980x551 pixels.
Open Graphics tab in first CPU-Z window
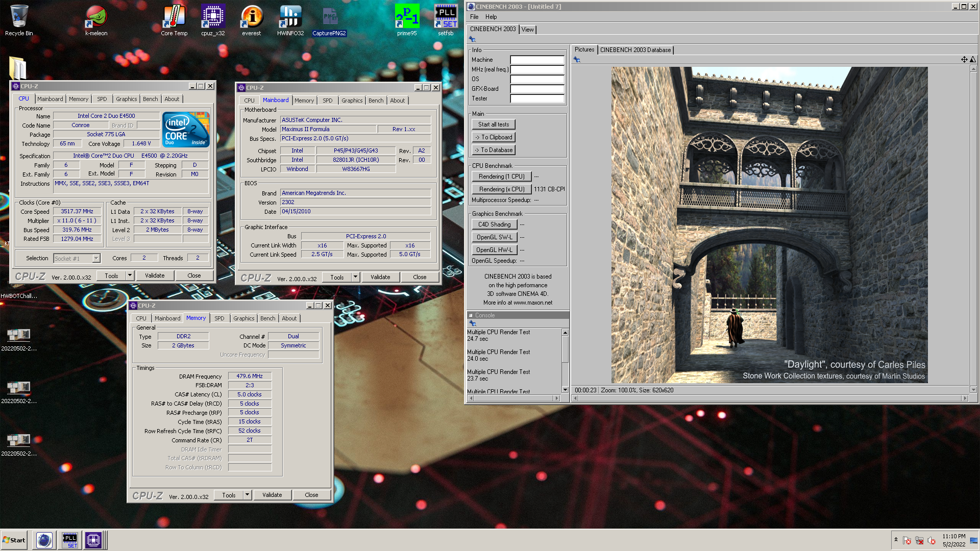click(x=127, y=99)
